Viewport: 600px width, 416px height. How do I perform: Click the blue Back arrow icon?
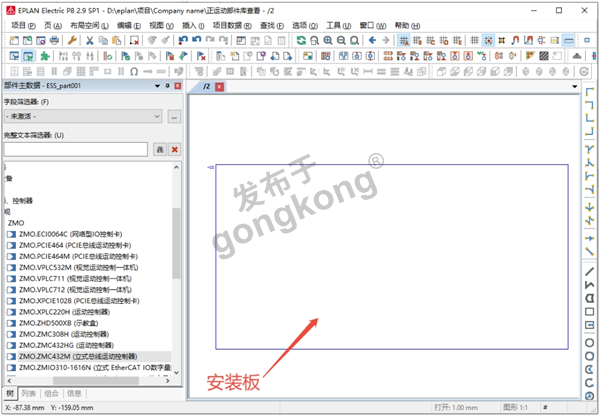pyautogui.click(x=372, y=40)
